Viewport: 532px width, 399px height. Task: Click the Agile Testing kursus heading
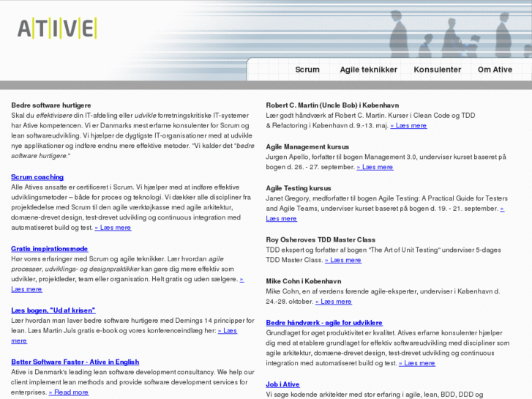point(299,188)
